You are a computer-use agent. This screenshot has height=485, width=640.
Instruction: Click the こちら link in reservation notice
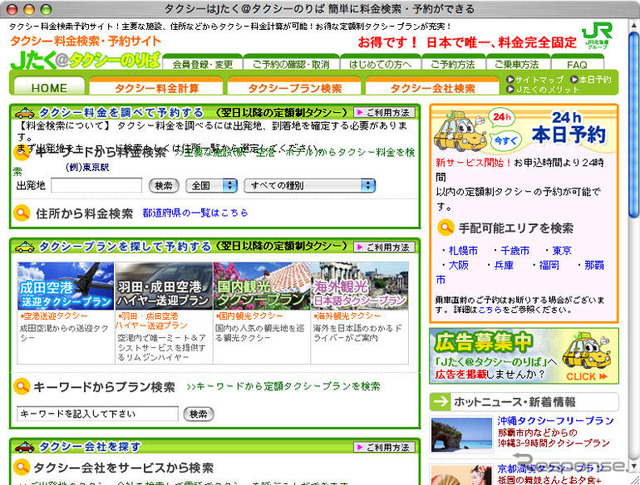pyautogui.click(x=490, y=309)
